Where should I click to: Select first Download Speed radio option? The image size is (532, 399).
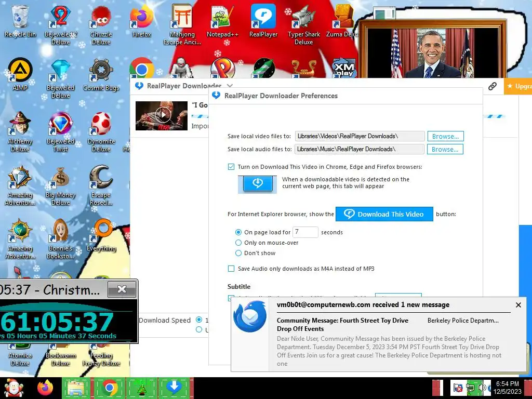coord(199,320)
